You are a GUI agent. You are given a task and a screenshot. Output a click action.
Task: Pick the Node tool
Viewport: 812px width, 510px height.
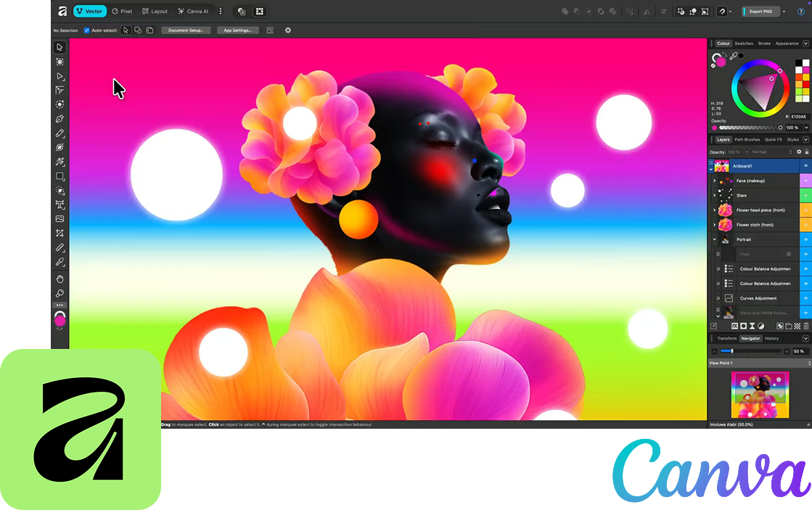60,76
